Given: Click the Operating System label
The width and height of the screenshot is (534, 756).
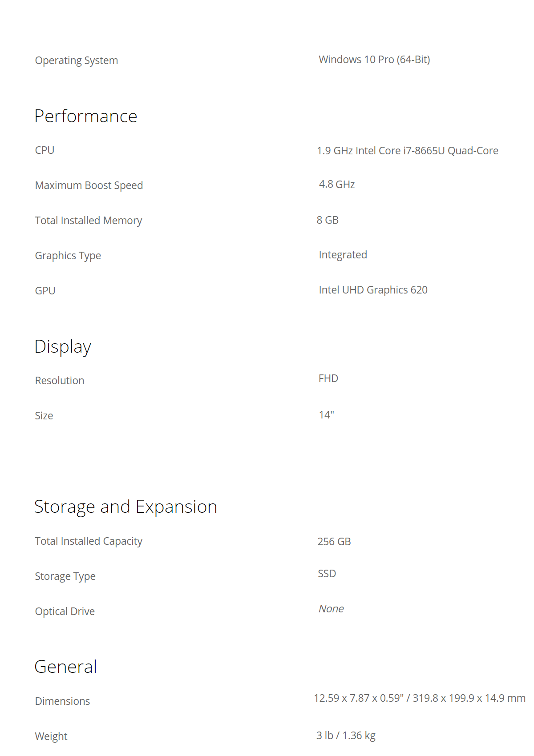Looking at the screenshot, I should [77, 60].
